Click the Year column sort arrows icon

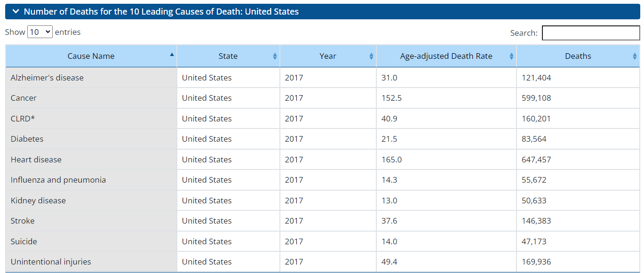(x=371, y=56)
